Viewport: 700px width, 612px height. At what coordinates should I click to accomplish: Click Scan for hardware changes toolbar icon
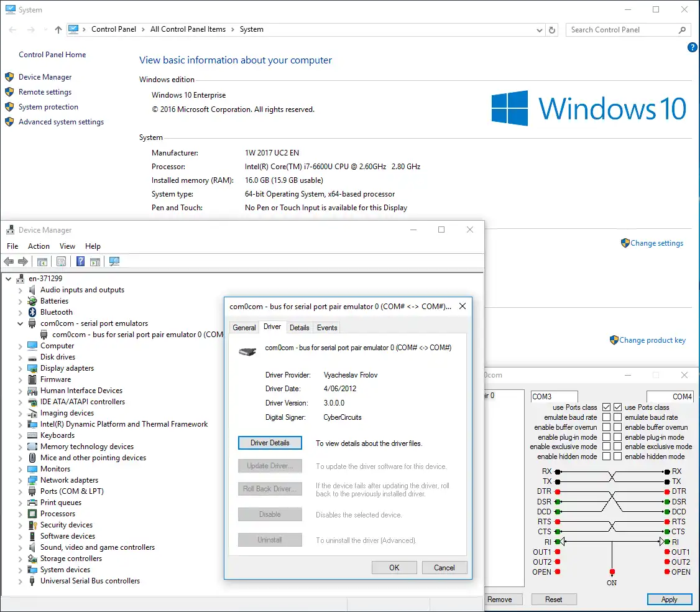(x=114, y=261)
